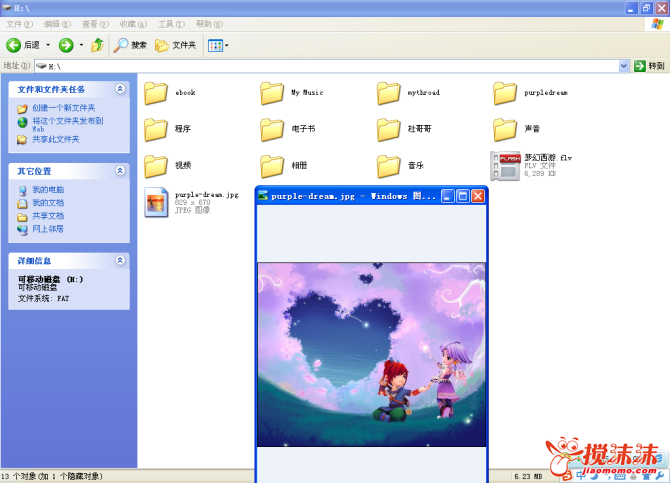The height and width of the screenshot is (483, 670).
Task: Open the 查看 menu
Action: point(95,24)
